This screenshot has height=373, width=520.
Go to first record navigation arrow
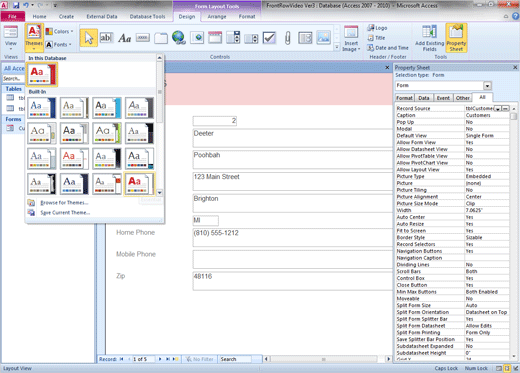122,359
